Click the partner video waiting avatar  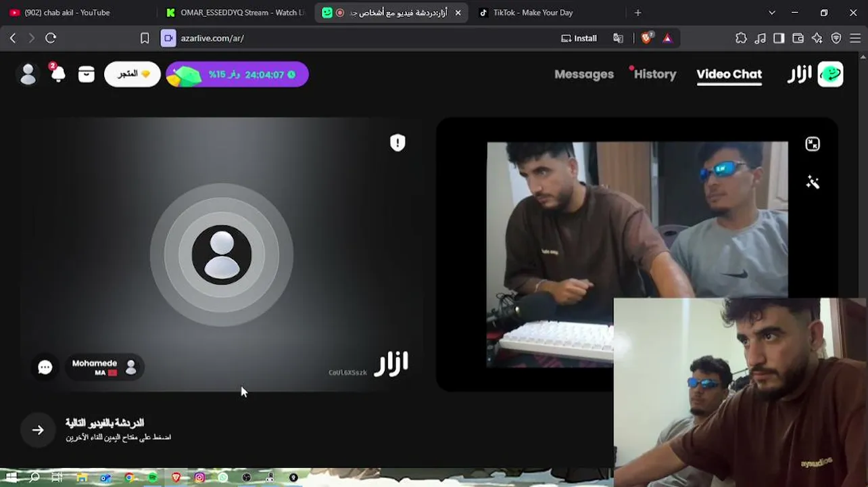tap(222, 255)
